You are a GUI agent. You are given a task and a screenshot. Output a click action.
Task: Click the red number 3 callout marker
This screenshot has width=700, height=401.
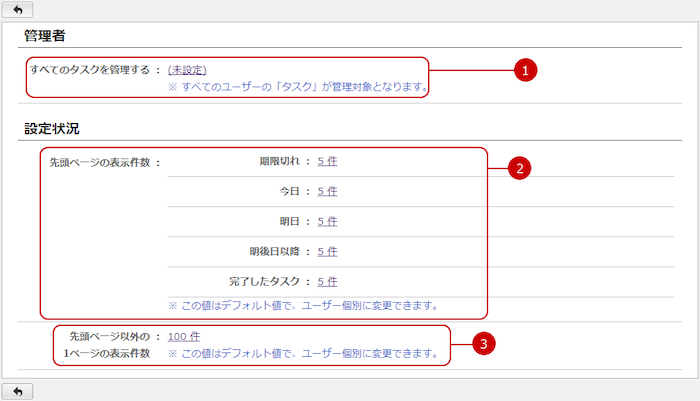coord(484,344)
